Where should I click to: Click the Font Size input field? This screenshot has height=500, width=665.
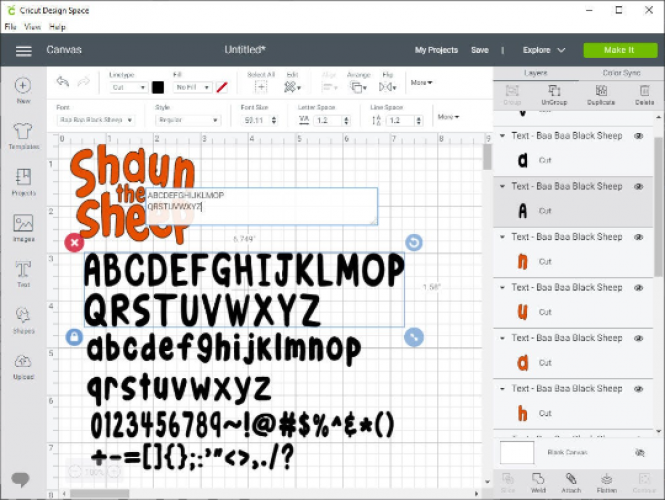[x=255, y=120]
